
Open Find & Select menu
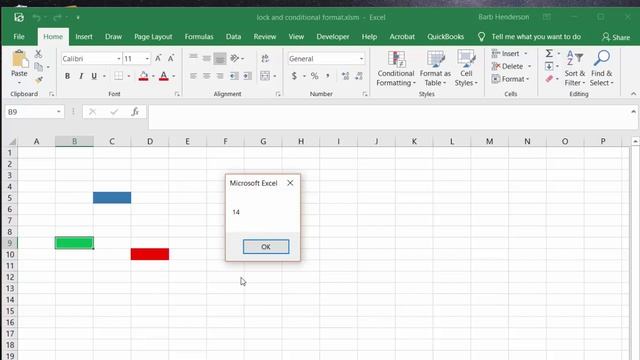point(602,69)
